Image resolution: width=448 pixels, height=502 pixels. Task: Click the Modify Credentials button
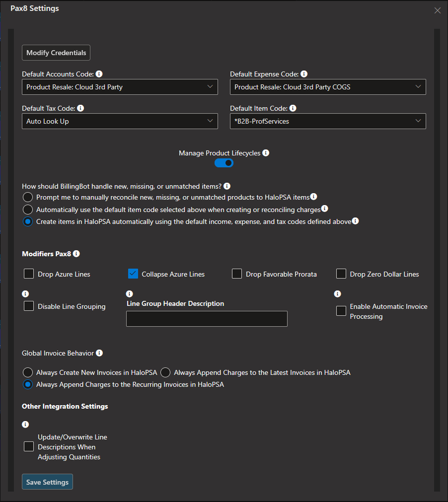click(x=56, y=53)
